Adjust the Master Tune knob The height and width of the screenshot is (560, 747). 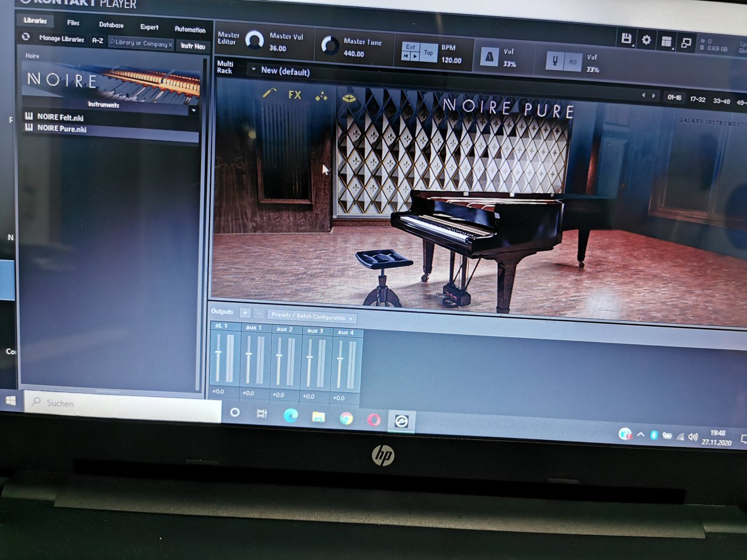click(330, 45)
